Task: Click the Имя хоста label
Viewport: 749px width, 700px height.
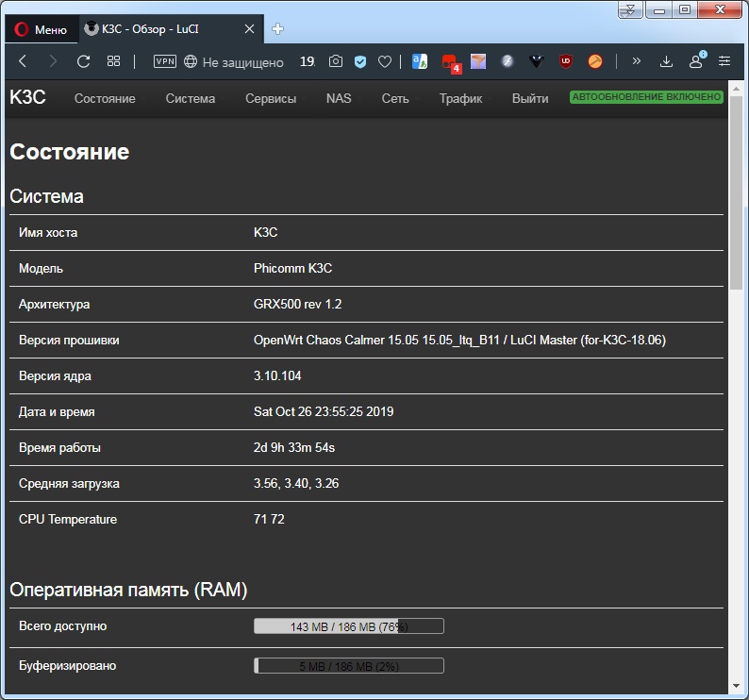Action: pyautogui.click(x=48, y=232)
